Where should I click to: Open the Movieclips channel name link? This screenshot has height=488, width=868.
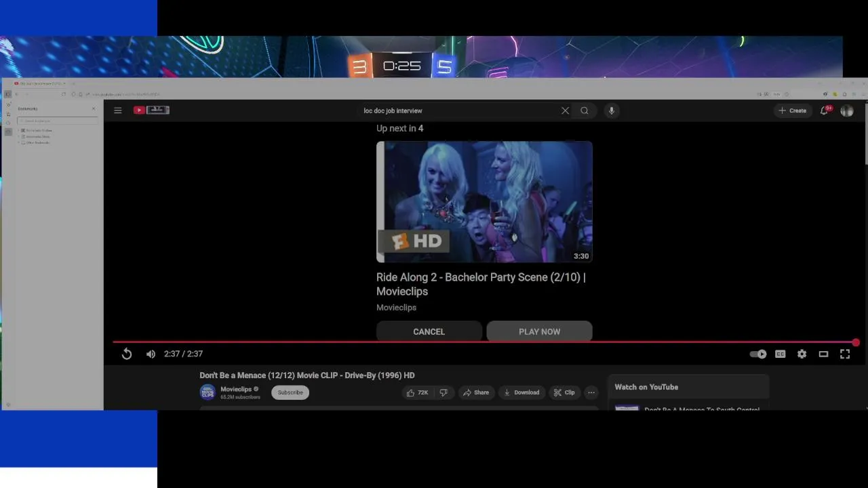click(x=236, y=389)
